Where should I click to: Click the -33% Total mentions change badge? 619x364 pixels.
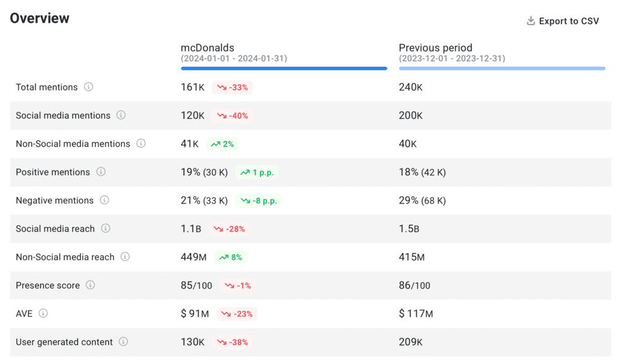coord(232,87)
